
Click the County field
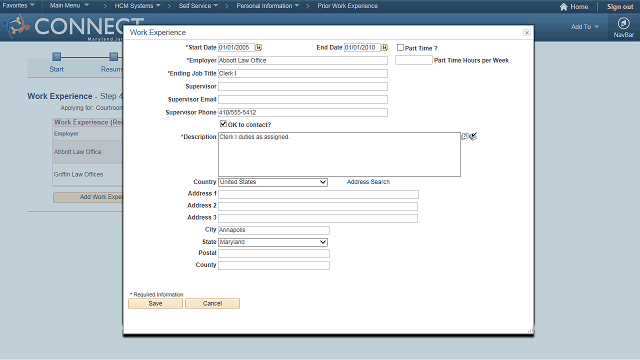pyautogui.click(x=274, y=266)
